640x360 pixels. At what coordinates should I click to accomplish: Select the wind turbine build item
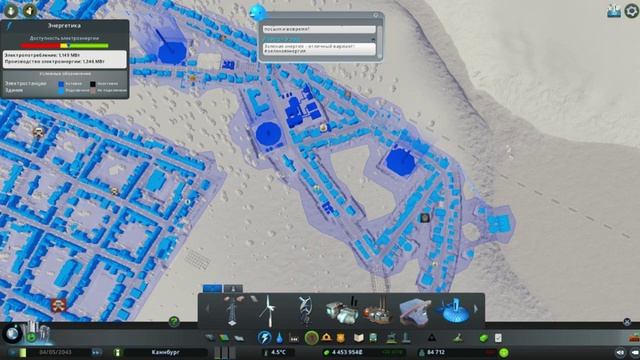click(268, 311)
